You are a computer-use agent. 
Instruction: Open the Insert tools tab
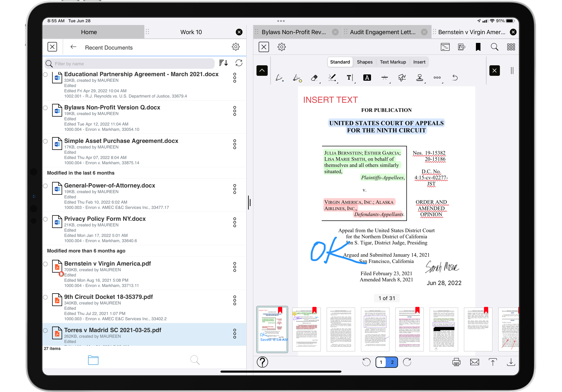click(419, 62)
